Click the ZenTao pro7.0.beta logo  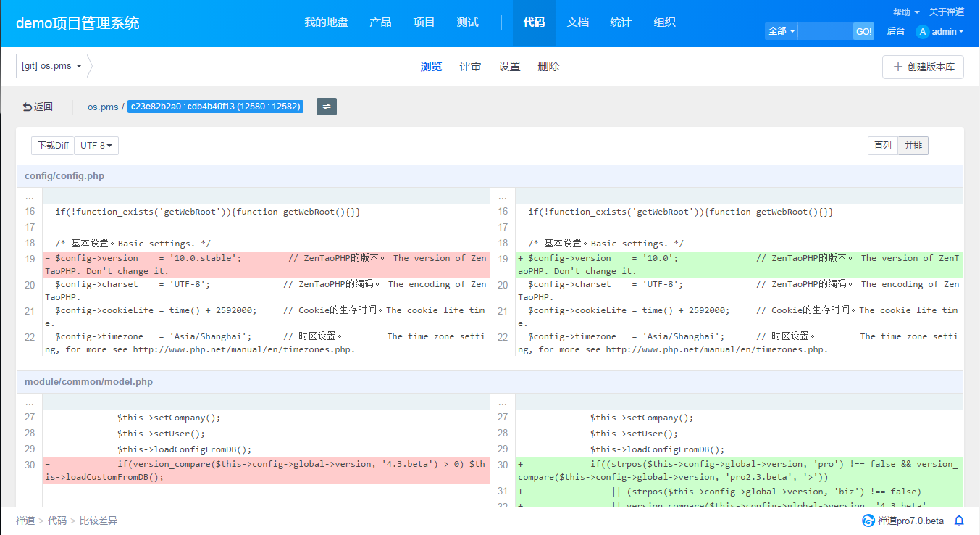[902, 521]
